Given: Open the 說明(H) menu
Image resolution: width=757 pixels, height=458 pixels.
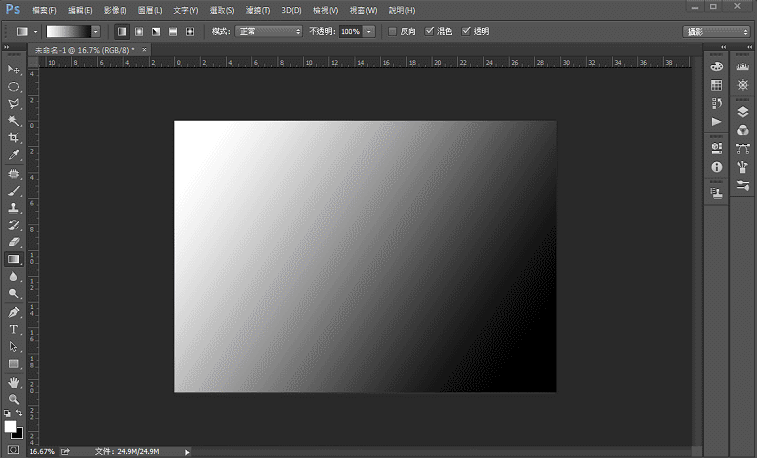Looking at the screenshot, I should [402, 10].
